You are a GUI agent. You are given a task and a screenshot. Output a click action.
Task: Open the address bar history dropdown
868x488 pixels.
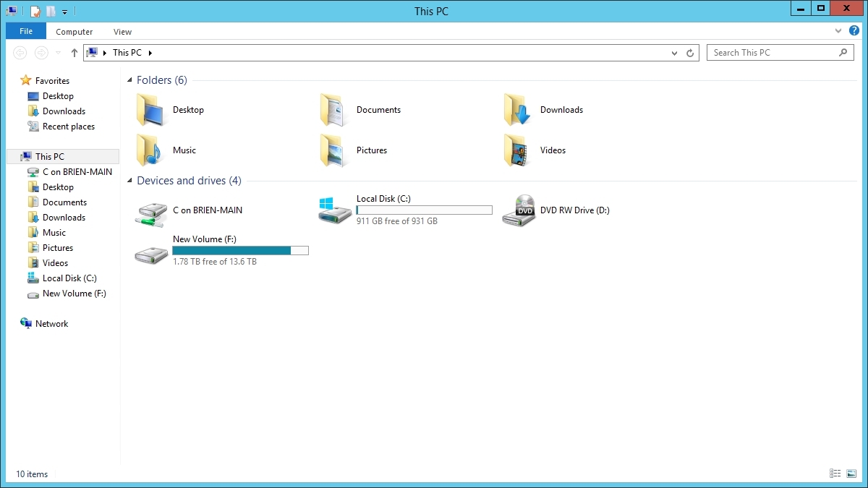pos(673,53)
